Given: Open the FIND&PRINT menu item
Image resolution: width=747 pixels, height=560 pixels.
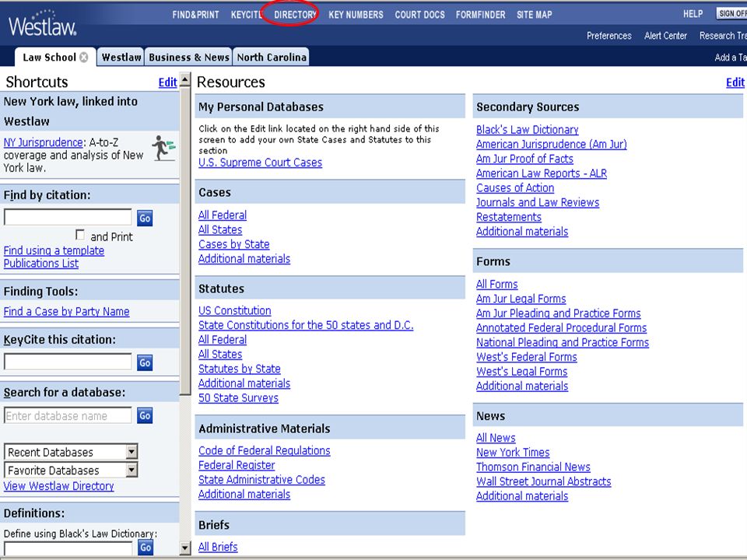Looking at the screenshot, I should [196, 15].
